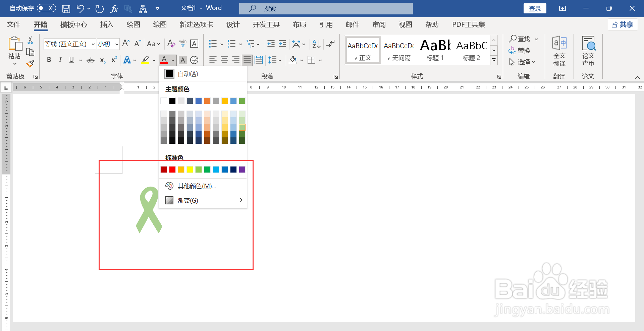Click the Copy icon in clipboard group
This screenshot has width=644, height=331.
[30, 52]
